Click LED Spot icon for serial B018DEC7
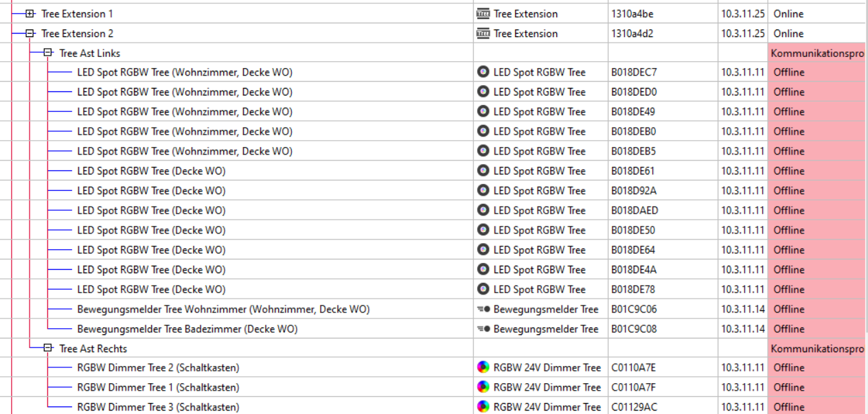Screen dimensions: 868x414 point(483,72)
